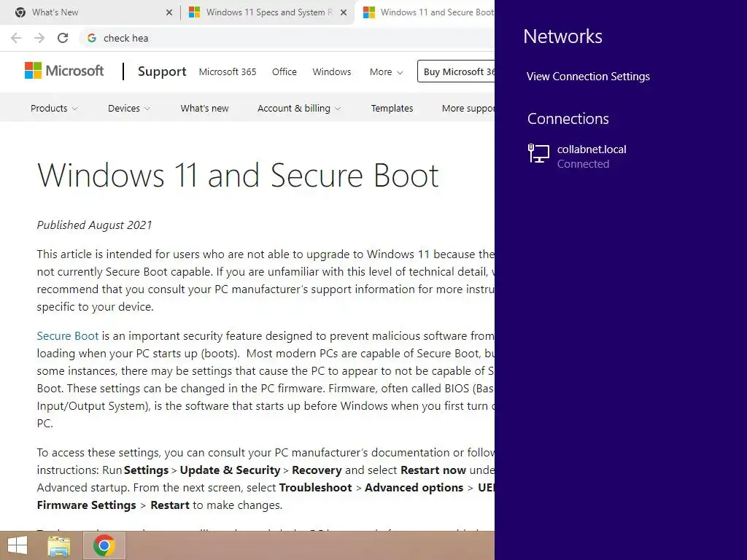
Task: Click the "Published August 2021" text
Action: 94,225
